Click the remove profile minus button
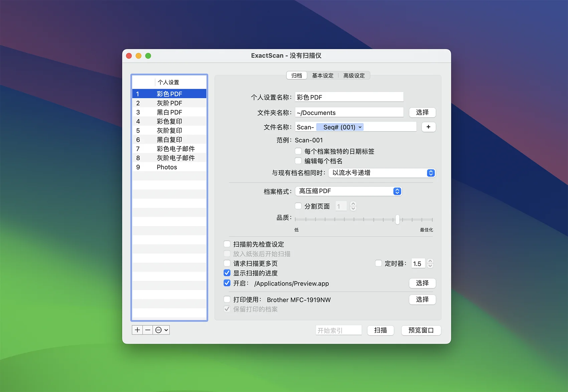The width and height of the screenshot is (568, 392). (x=148, y=330)
